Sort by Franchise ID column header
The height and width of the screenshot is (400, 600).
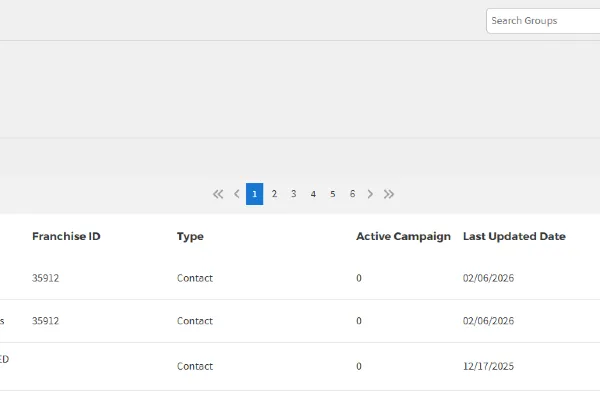(x=66, y=237)
